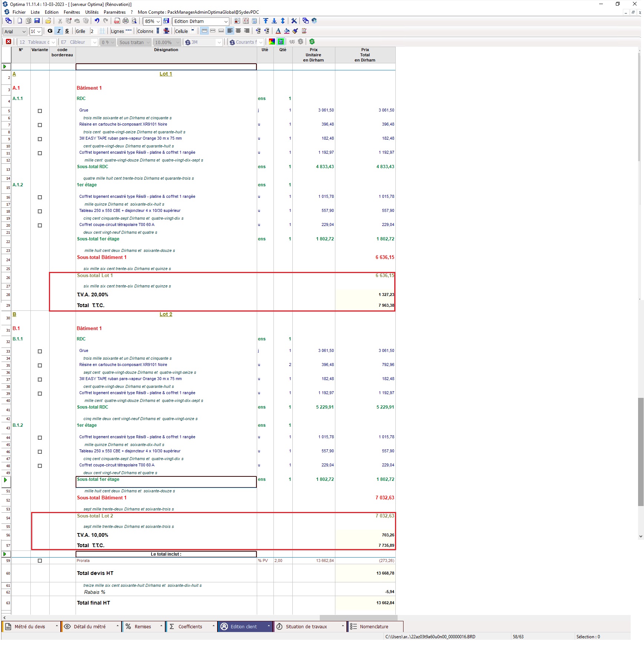The width and height of the screenshot is (644, 652).
Task: Open the Paramètres menu
Action: [114, 12]
